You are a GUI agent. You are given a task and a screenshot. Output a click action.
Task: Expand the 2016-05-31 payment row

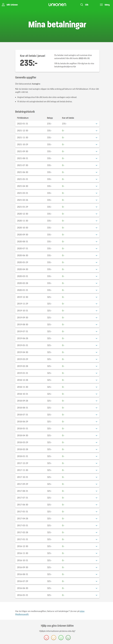pyautogui.click(x=57, y=595)
